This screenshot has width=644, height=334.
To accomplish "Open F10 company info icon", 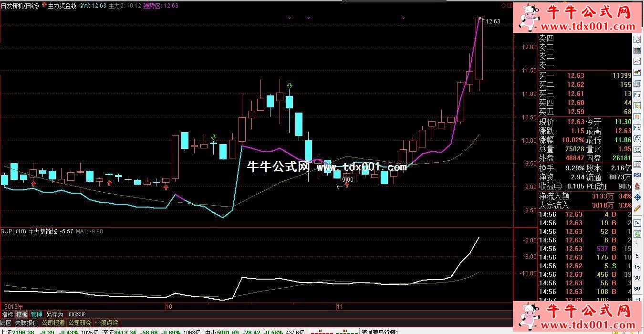I will (x=637, y=94).
